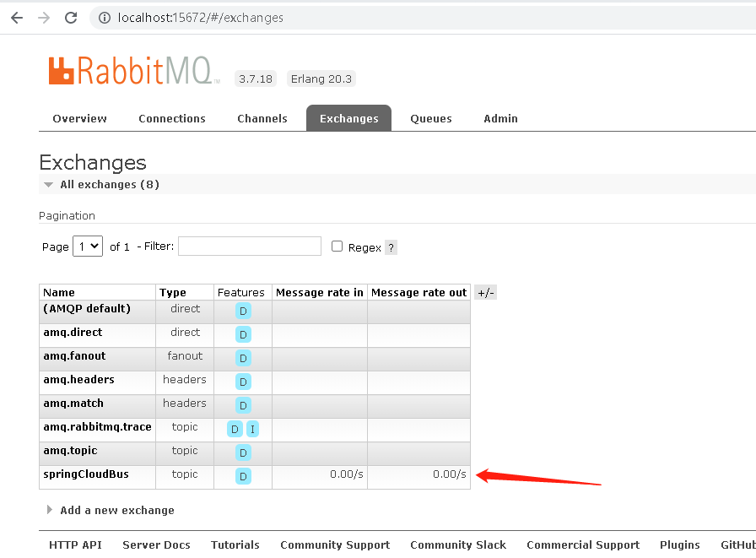
Task: Open the Commercial Support footer link
Action: tap(583, 545)
